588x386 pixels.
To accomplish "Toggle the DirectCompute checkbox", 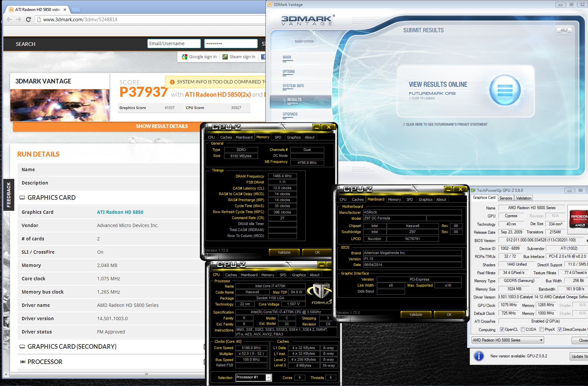I will pyautogui.click(x=560, y=329).
